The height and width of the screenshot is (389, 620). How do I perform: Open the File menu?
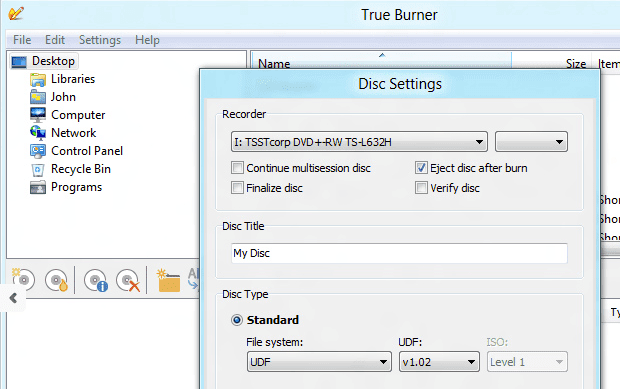22,40
